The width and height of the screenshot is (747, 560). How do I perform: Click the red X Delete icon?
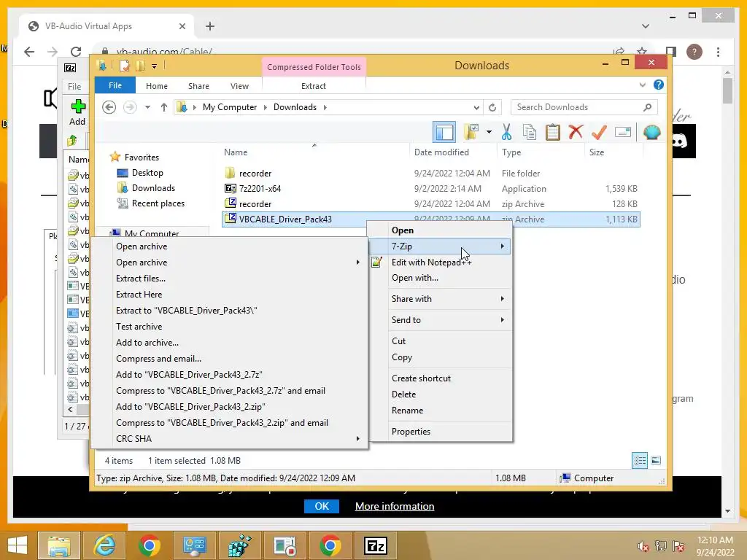[576, 131]
